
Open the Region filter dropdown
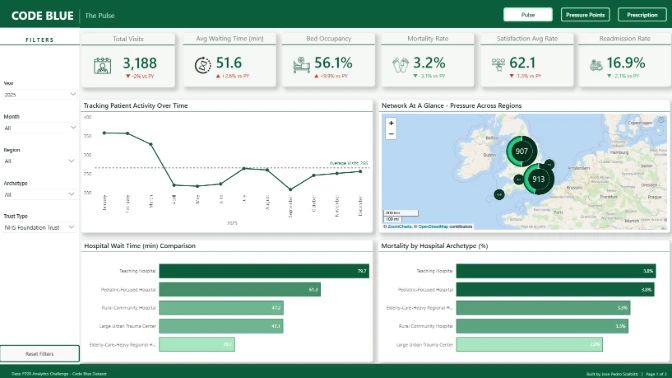tap(39, 161)
